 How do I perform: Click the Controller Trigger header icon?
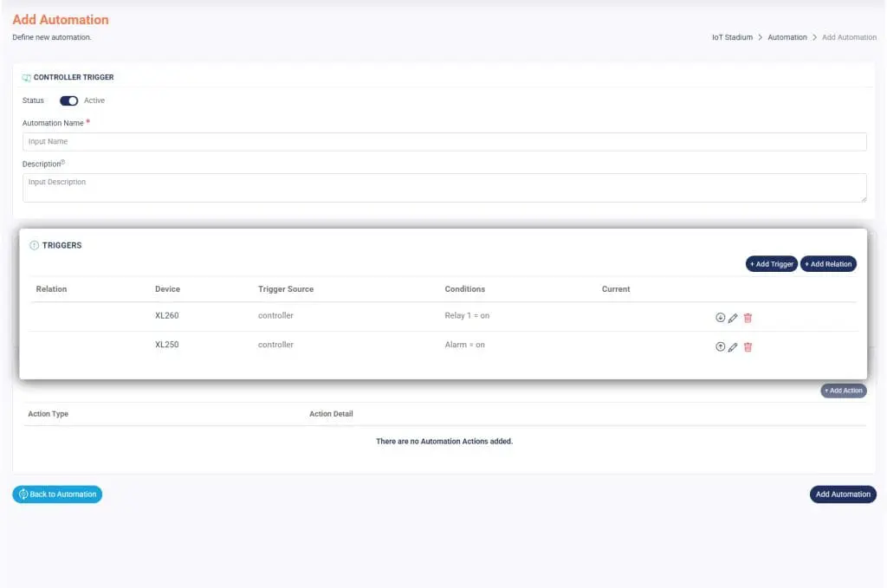click(x=26, y=78)
